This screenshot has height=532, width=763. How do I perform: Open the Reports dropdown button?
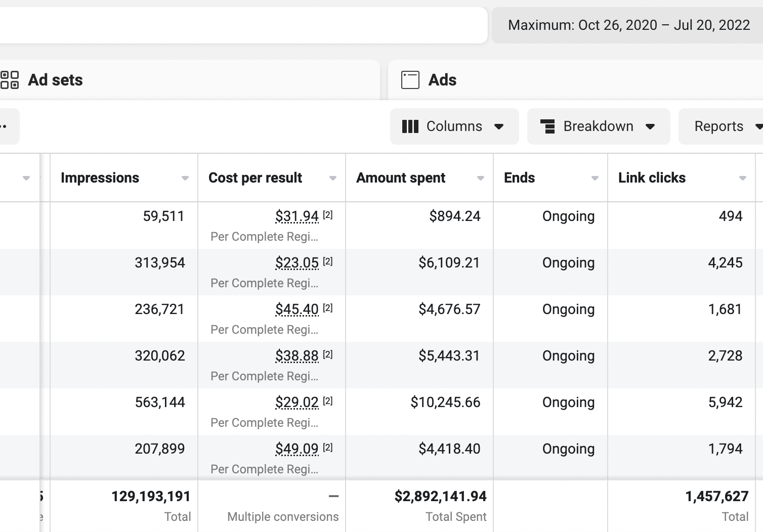720,126
